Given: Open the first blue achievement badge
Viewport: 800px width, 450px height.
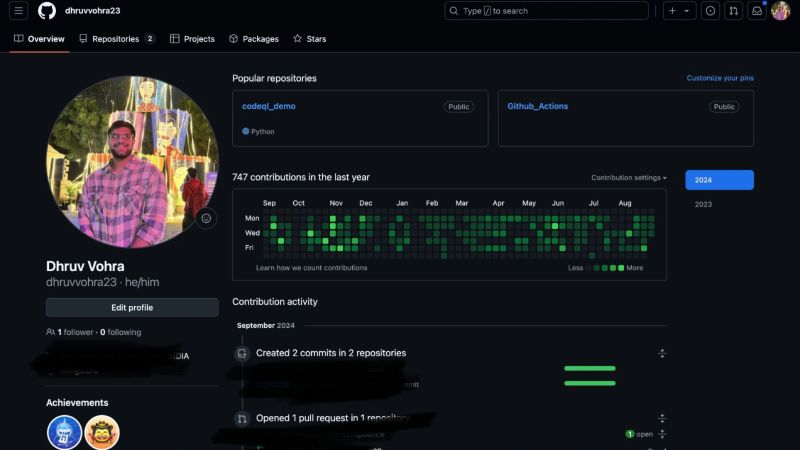Looking at the screenshot, I should tap(64, 432).
